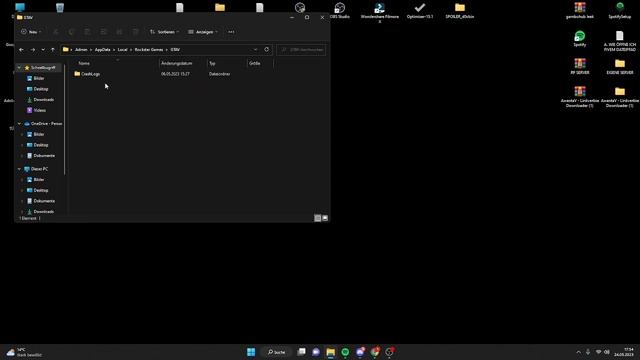This screenshot has height=360, width=640.
Task: Show hidden system tray icons
Action: pyautogui.click(x=578, y=352)
